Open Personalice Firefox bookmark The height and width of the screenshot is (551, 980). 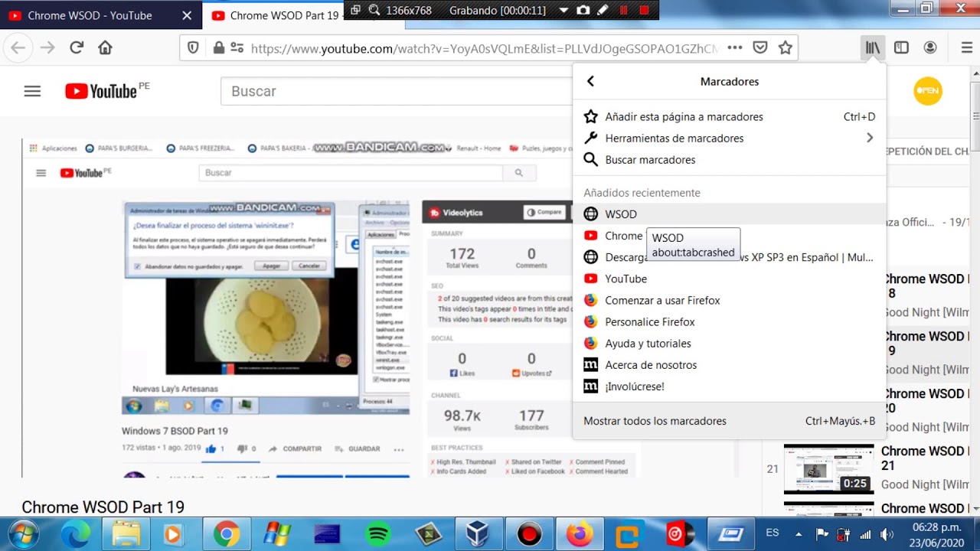[x=730, y=321]
